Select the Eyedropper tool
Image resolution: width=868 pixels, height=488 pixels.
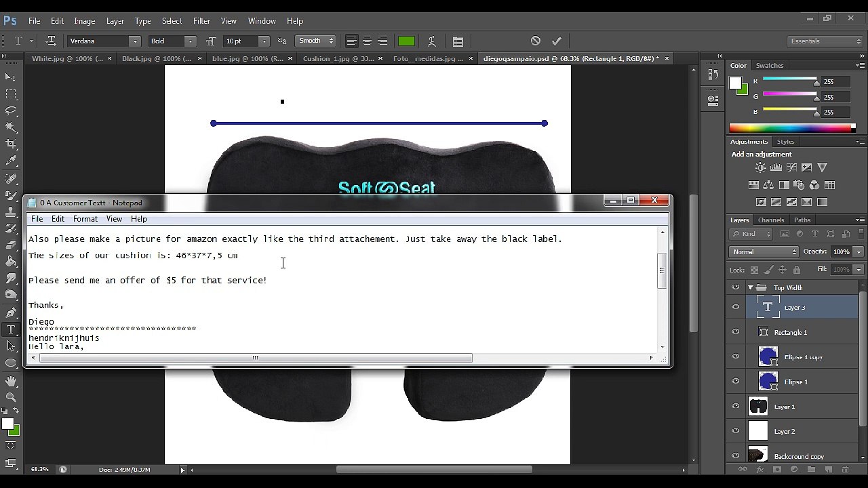(11, 161)
